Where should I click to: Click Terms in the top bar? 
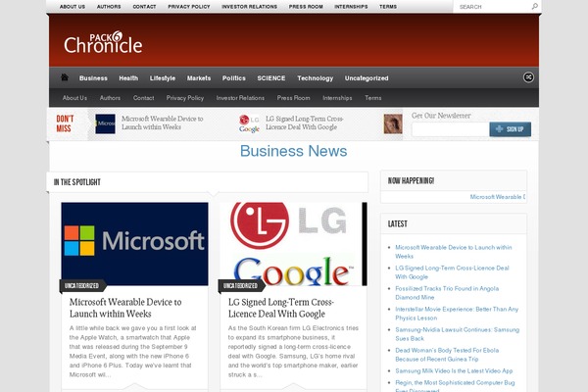tap(388, 7)
